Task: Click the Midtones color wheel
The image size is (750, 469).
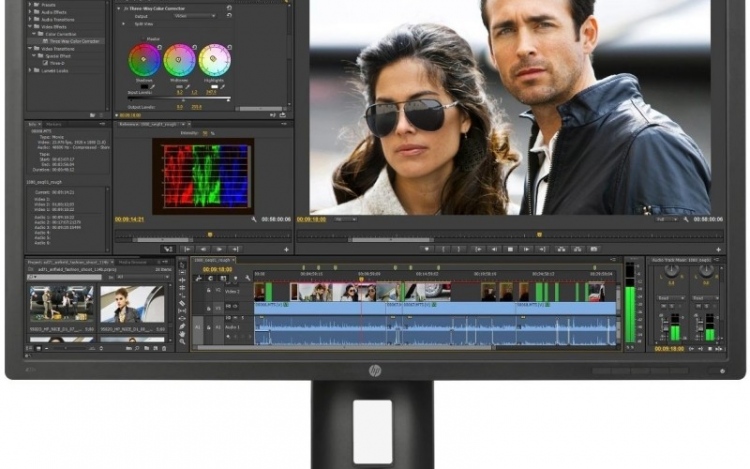Action: (x=179, y=60)
